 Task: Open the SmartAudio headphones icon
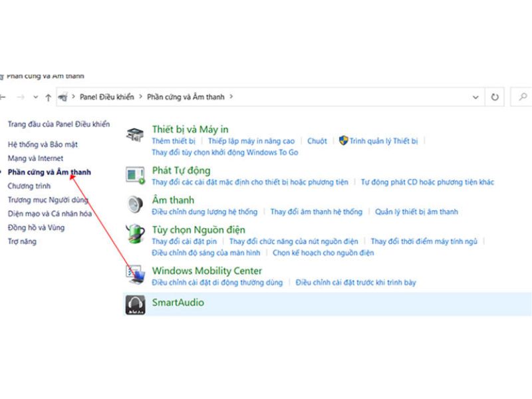(x=135, y=305)
